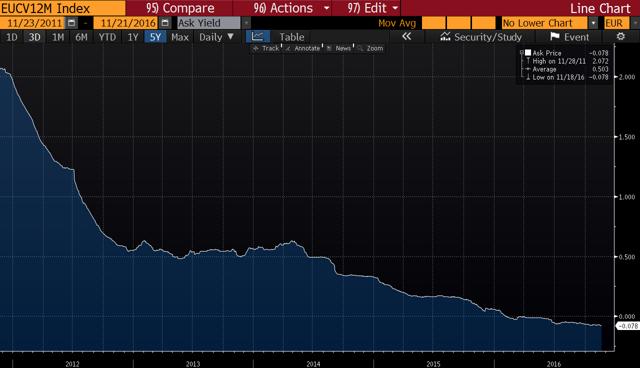Click the end date field 11/21/2016
The image size is (640, 368).
(x=127, y=23)
